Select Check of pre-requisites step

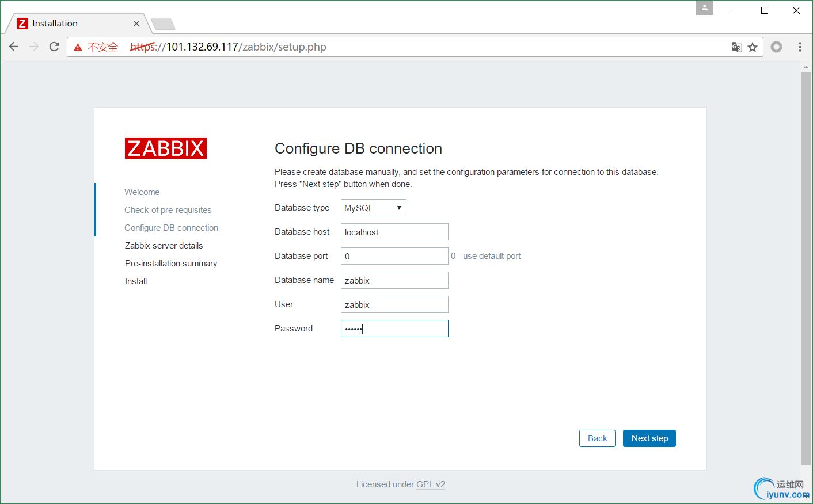(x=168, y=210)
